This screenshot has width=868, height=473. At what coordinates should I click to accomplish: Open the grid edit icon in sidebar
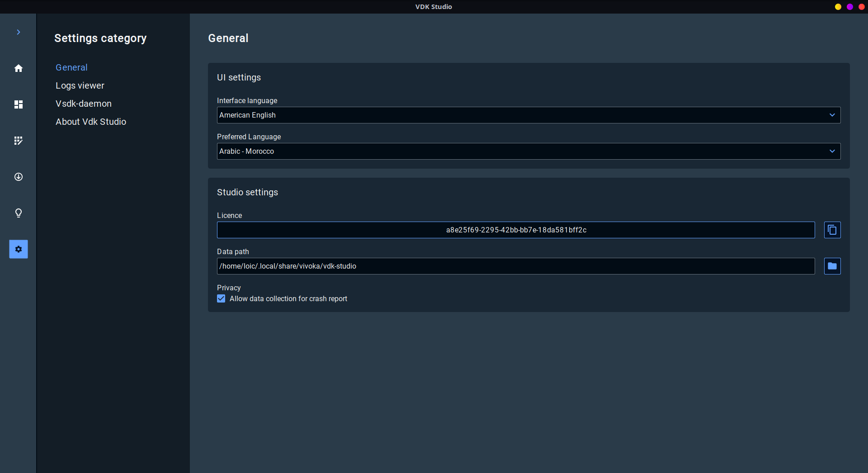click(19, 141)
